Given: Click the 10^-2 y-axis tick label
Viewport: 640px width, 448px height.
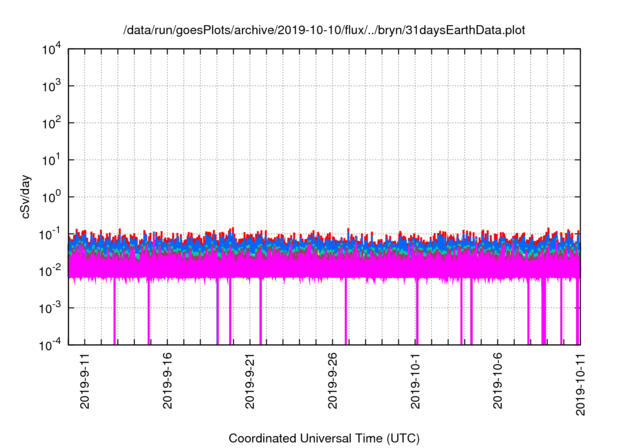Looking at the screenshot, I should [x=51, y=271].
